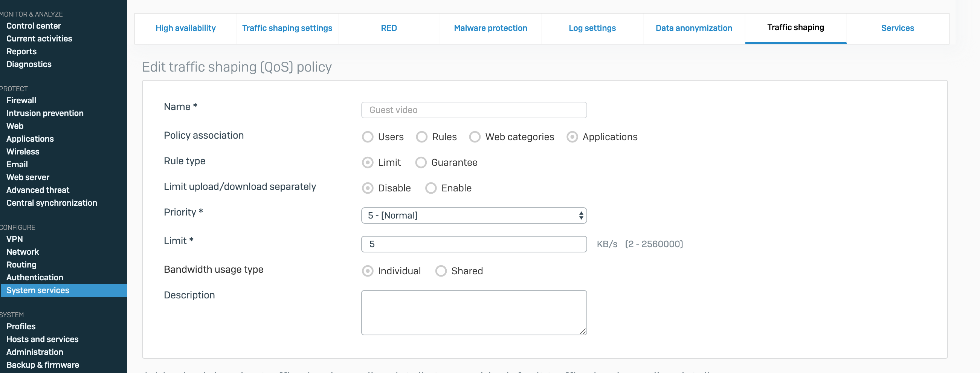Viewport: 980px width, 373px height.
Task: Open the Log settings tab
Action: [x=592, y=28]
